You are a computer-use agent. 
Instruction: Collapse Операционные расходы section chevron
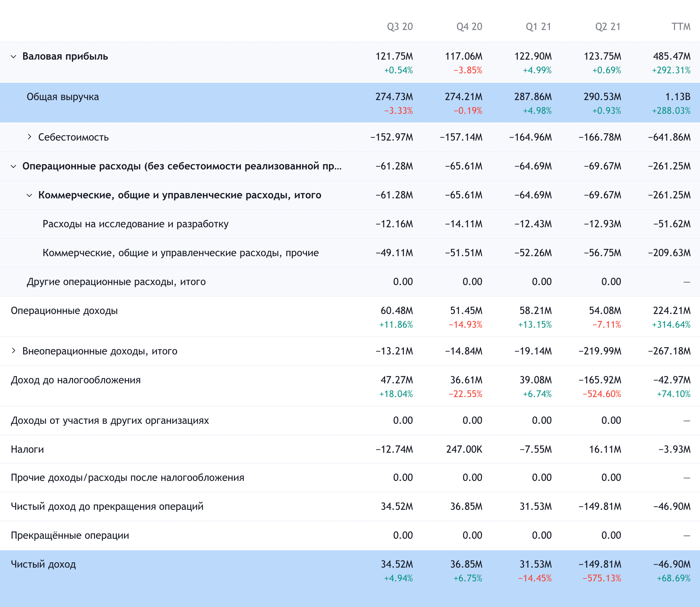point(13,166)
